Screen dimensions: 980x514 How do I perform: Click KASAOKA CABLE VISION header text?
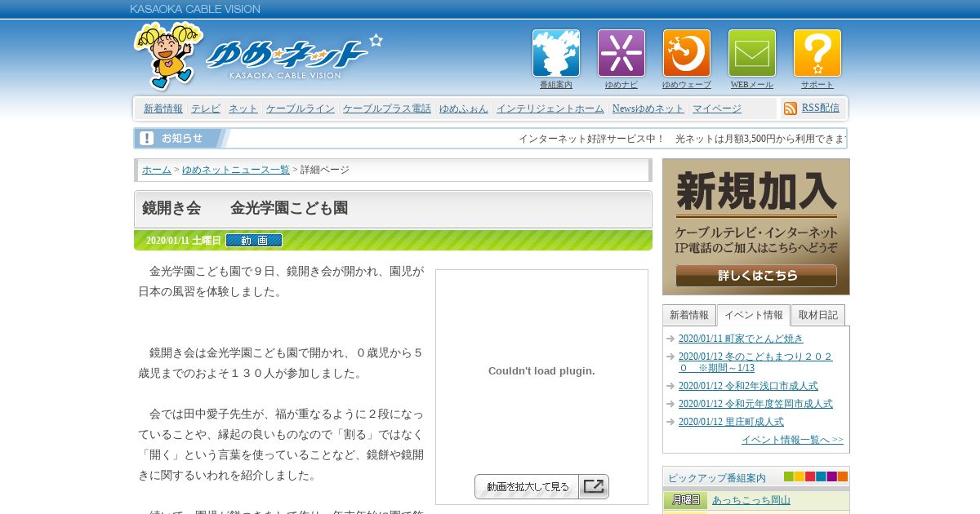tap(195, 9)
